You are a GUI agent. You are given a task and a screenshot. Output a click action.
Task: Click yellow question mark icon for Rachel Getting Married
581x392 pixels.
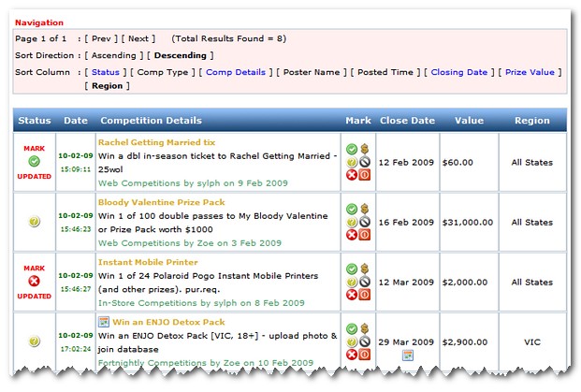pos(352,162)
